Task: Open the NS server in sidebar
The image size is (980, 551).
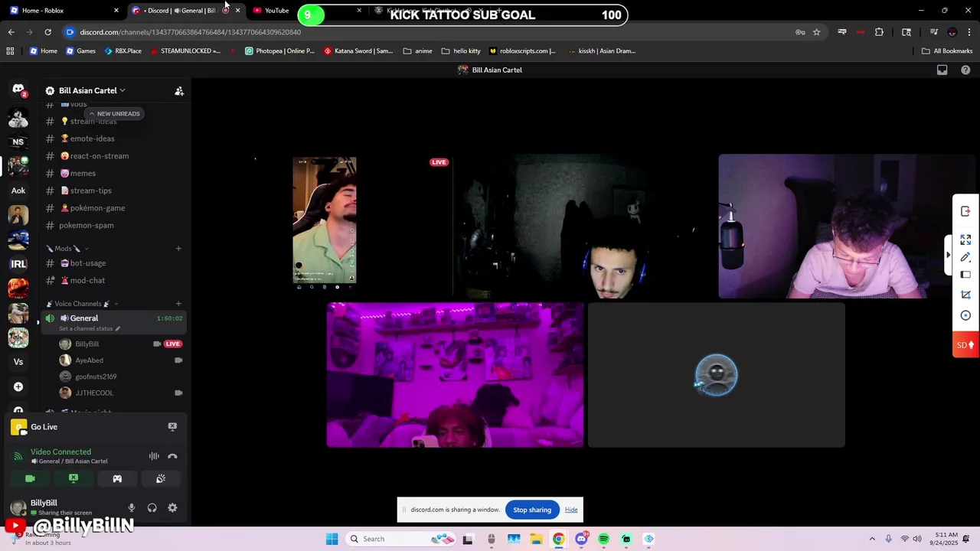Action: pyautogui.click(x=18, y=142)
